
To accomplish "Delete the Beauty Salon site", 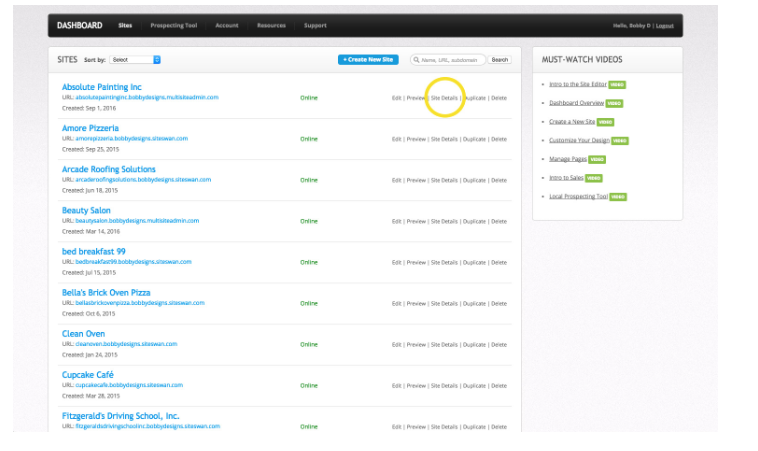I will [499, 221].
